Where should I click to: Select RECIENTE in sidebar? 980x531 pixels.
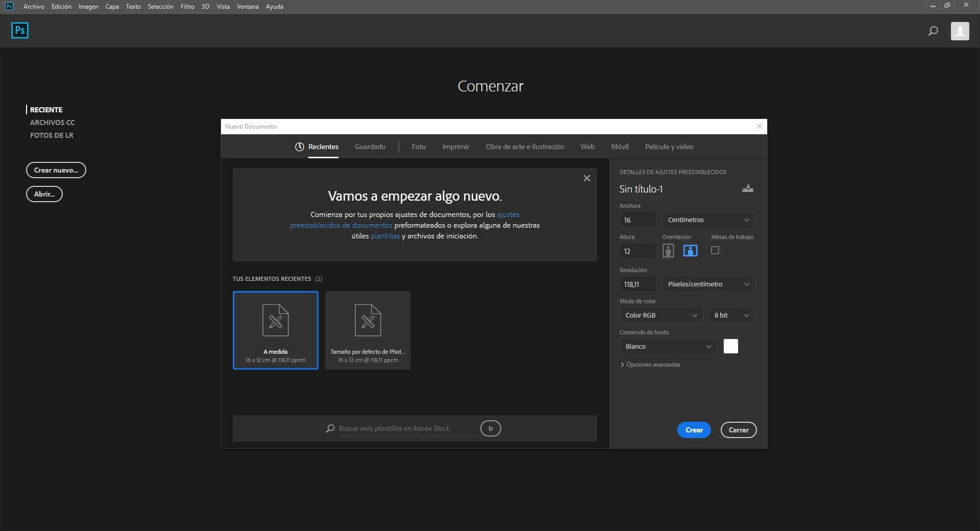click(x=46, y=110)
